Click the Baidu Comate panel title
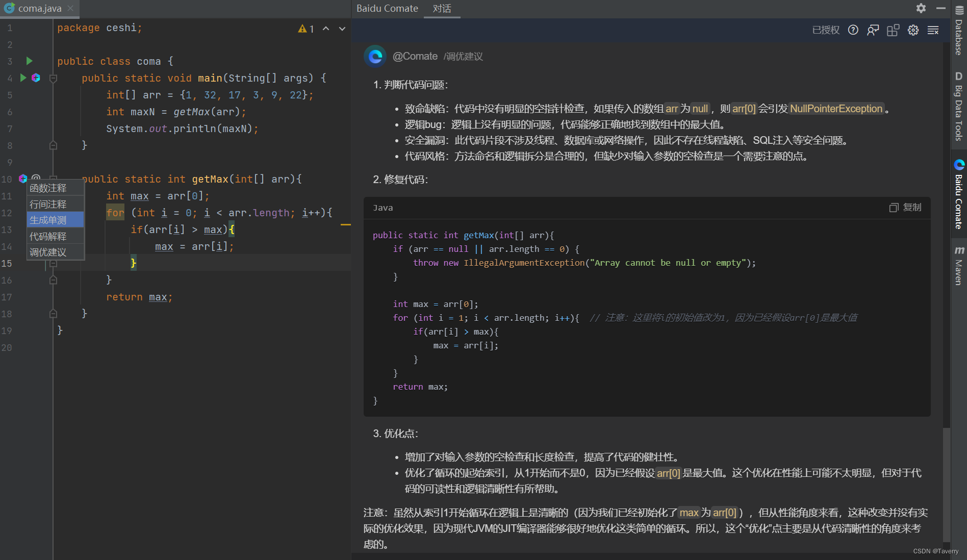Viewport: 967px width, 560px height. pos(387,9)
